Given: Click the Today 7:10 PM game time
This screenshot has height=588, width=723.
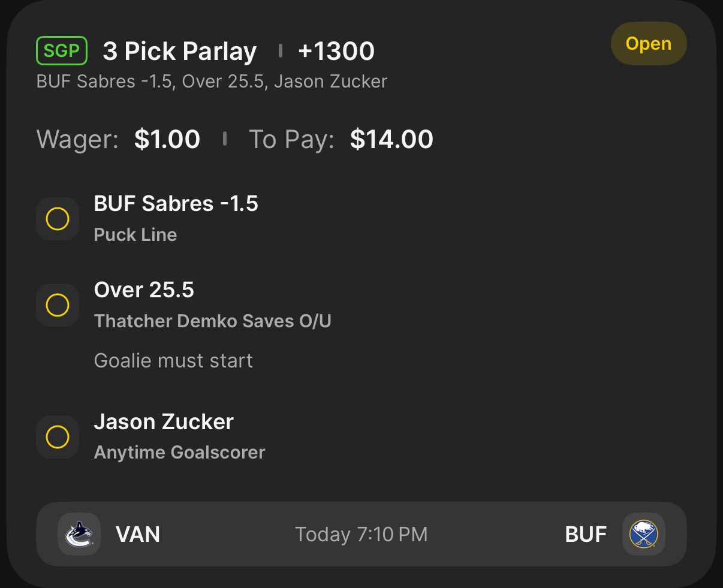Looking at the screenshot, I should 361,534.
